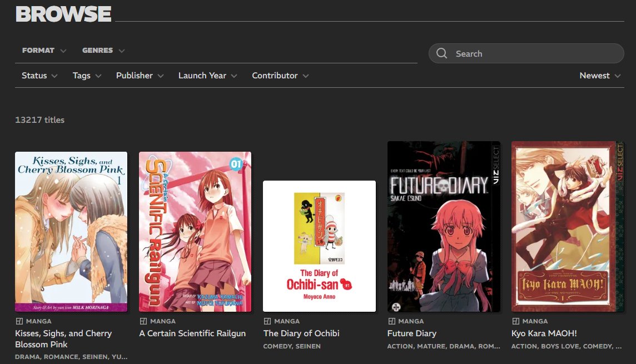Click MANGA label under Future Diary cover
This screenshot has width=636, height=364.
[x=411, y=321]
